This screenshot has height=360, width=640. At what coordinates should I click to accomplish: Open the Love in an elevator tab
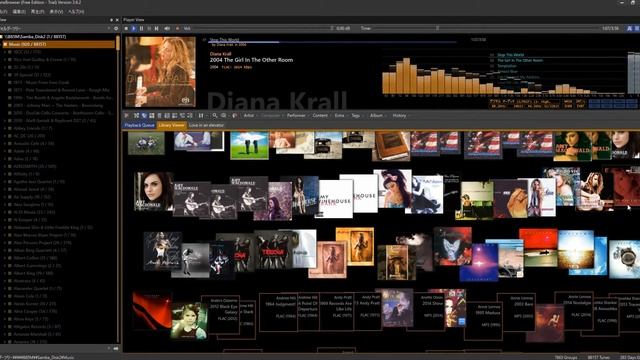click(x=206, y=125)
